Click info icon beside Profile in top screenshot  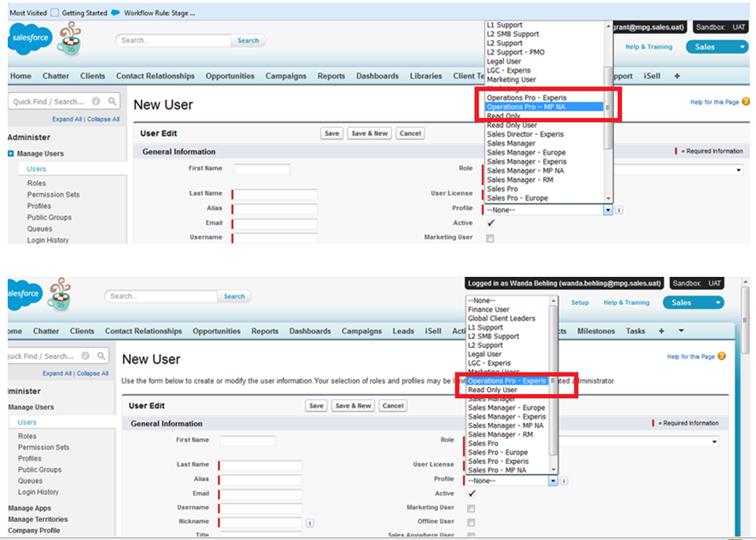[619, 209]
